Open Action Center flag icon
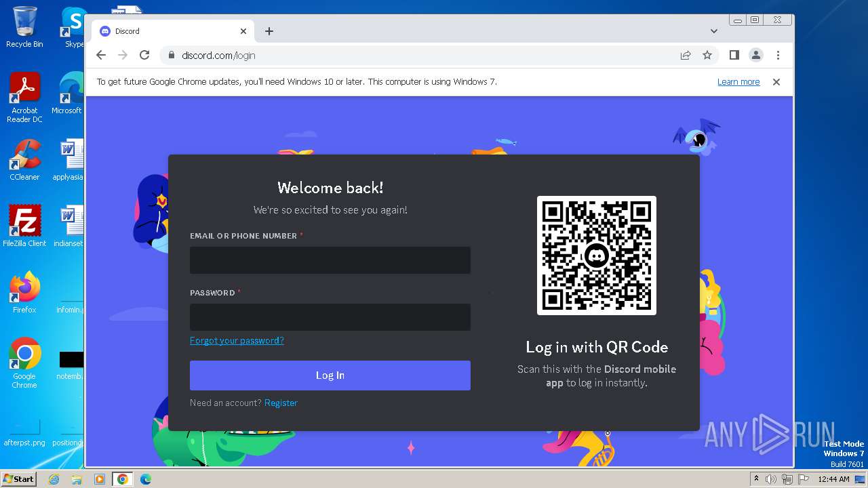The height and width of the screenshot is (488, 868). (803, 479)
